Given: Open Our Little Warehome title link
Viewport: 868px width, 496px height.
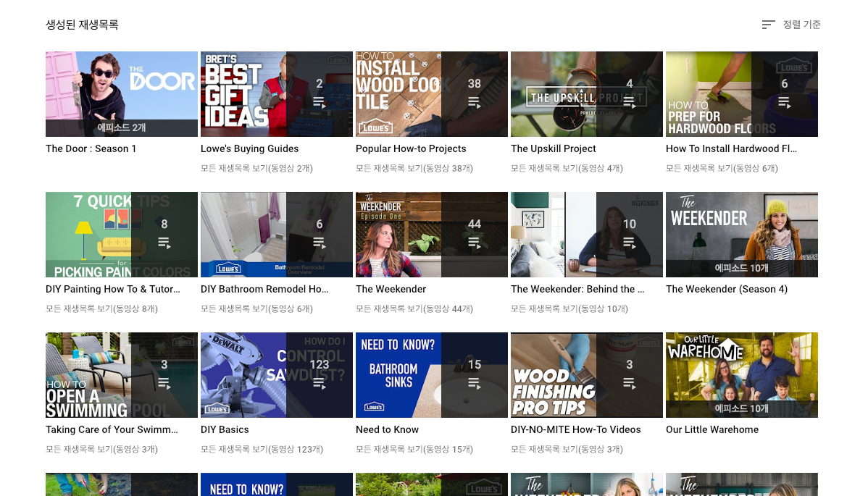Looking at the screenshot, I should click(712, 429).
